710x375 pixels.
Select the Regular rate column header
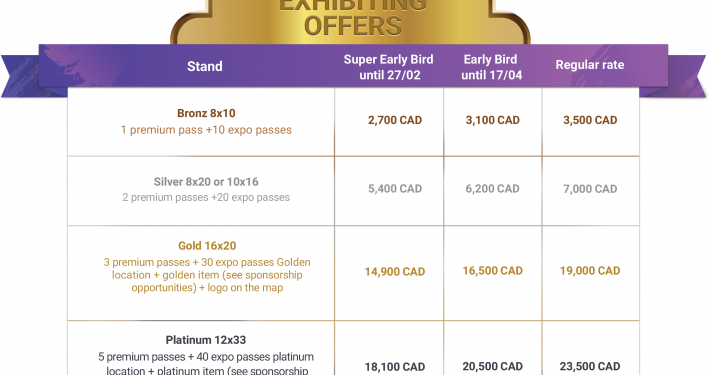(590, 65)
